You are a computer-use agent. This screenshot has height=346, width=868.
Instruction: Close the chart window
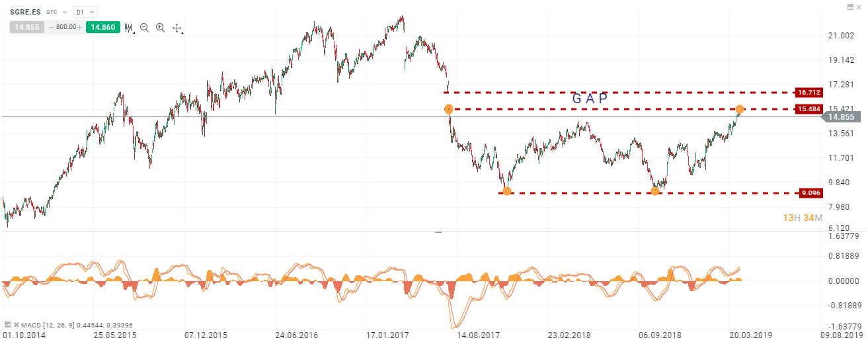point(860,6)
